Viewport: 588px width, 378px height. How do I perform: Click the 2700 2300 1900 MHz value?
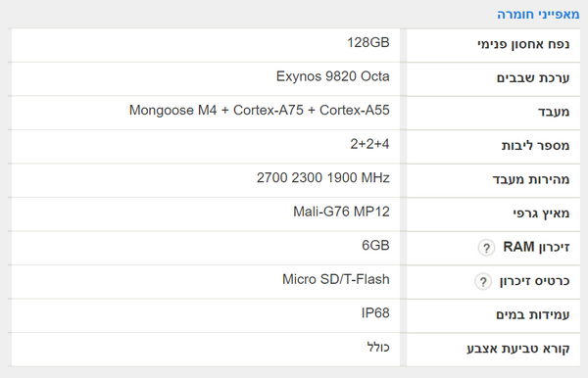322,177
